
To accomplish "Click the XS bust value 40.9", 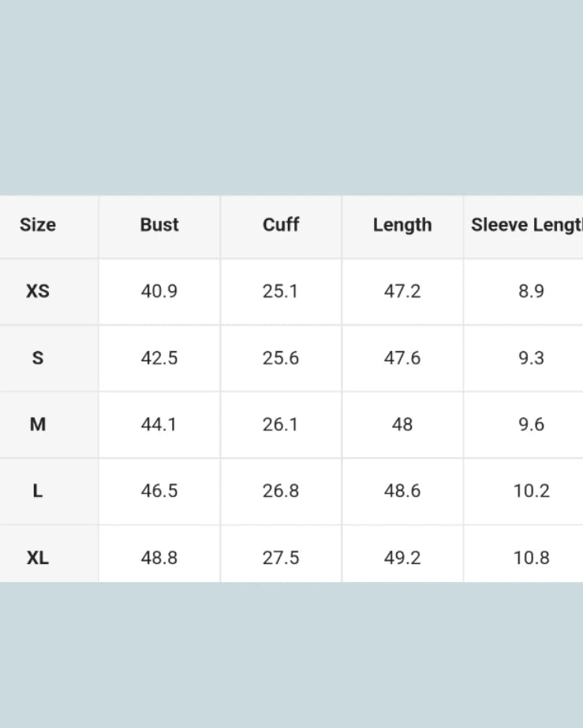I will click(x=159, y=291).
